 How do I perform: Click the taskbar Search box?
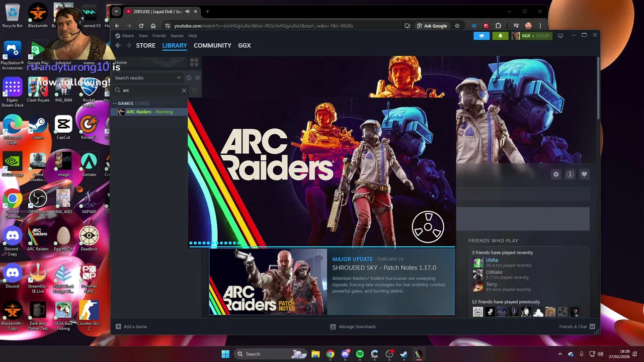pyautogui.click(x=271, y=354)
